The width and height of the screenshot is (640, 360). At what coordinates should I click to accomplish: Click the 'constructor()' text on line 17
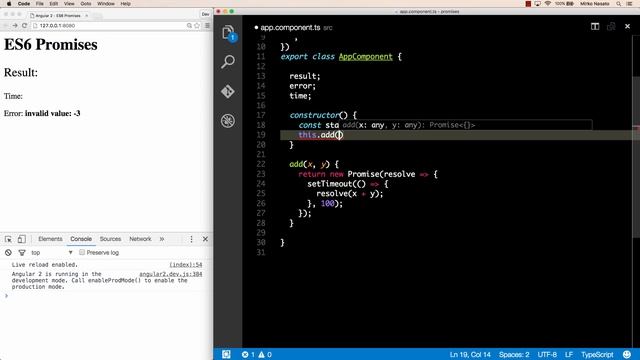(x=318, y=115)
